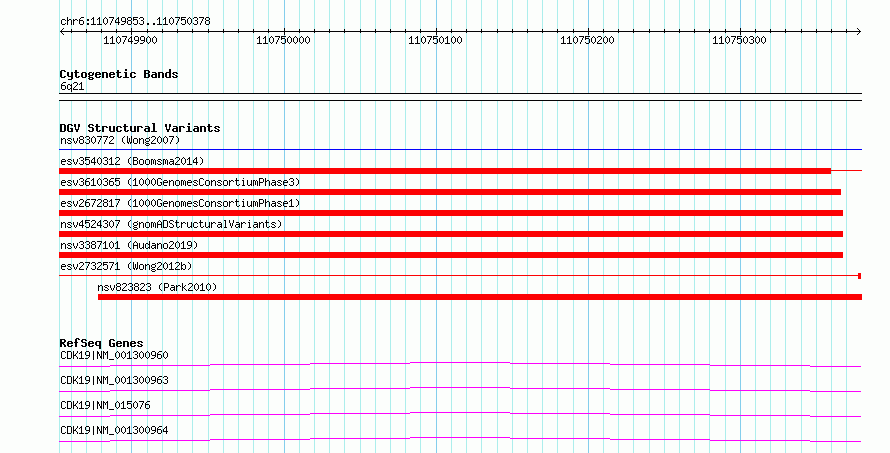
Task: Open variant nsv3387101 (Audano2019)
Action: pos(129,245)
